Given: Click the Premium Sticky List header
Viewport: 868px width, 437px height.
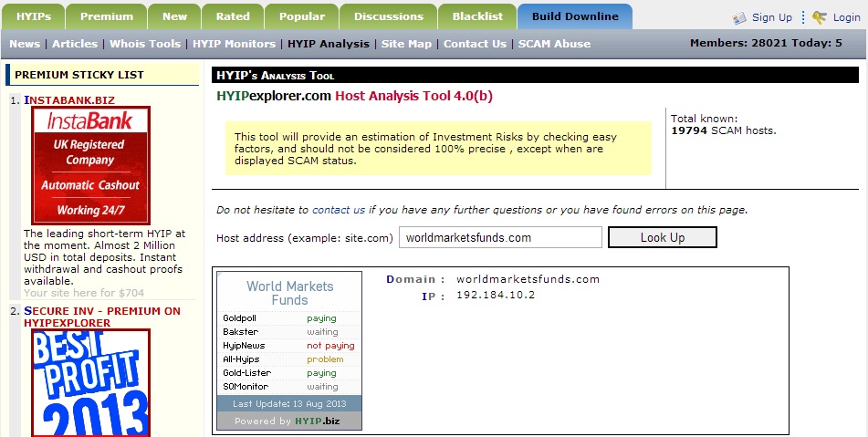Looking at the screenshot, I should click(x=102, y=75).
